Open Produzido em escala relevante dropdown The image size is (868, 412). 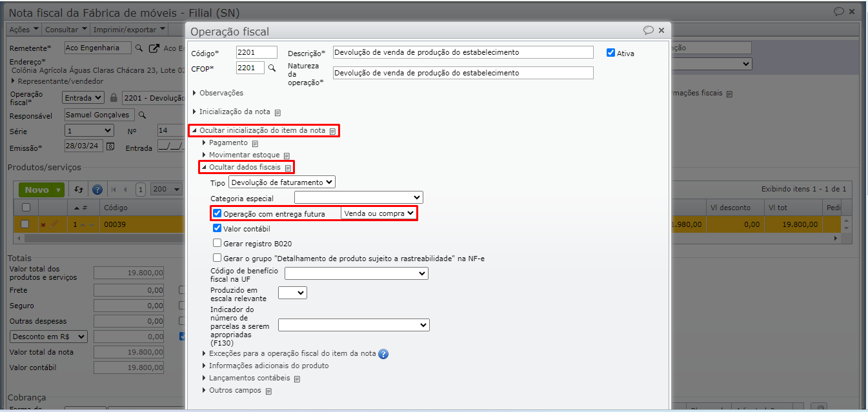pos(292,293)
